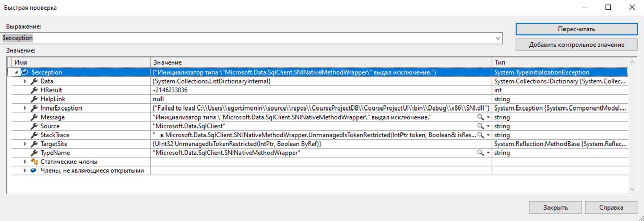This screenshot has width=644, height=221.
Task: Click the wrench icon beside InnerException
Action: (x=34, y=108)
